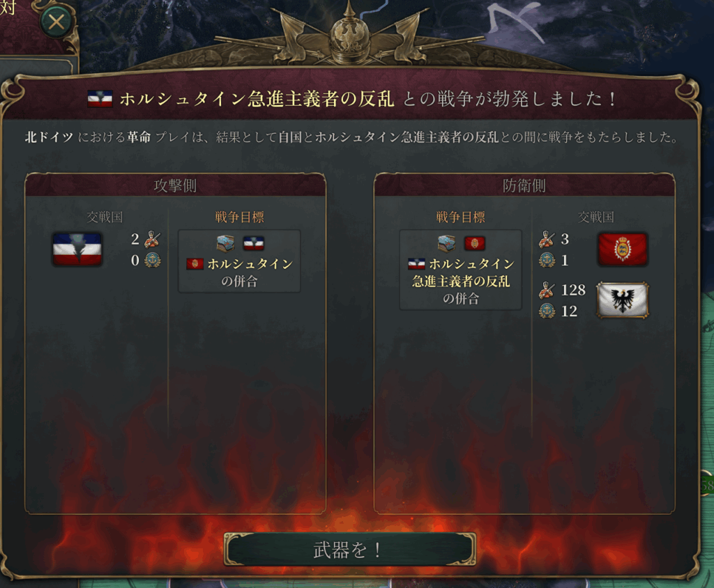Click the red Denmark flag under 防衛側
Image resolution: width=714 pixels, height=588 pixels.
pos(623,249)
